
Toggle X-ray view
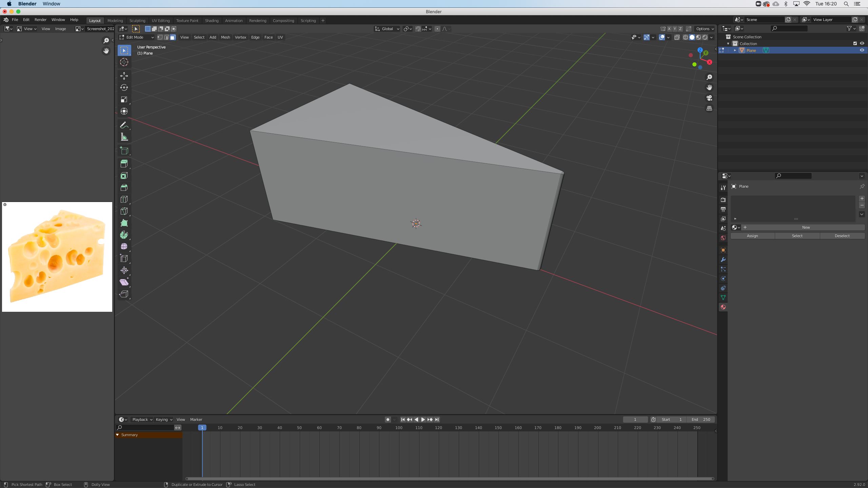[677, 37]
